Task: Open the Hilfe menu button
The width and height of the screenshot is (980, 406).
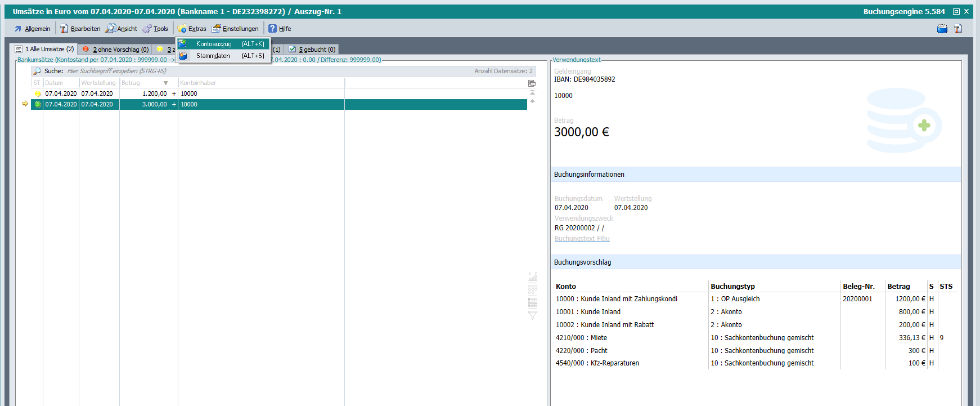Action: 280,29
